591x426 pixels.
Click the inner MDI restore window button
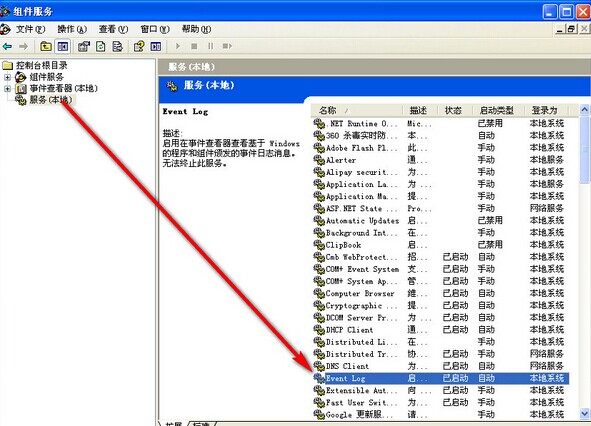click(x=572, y=29)
